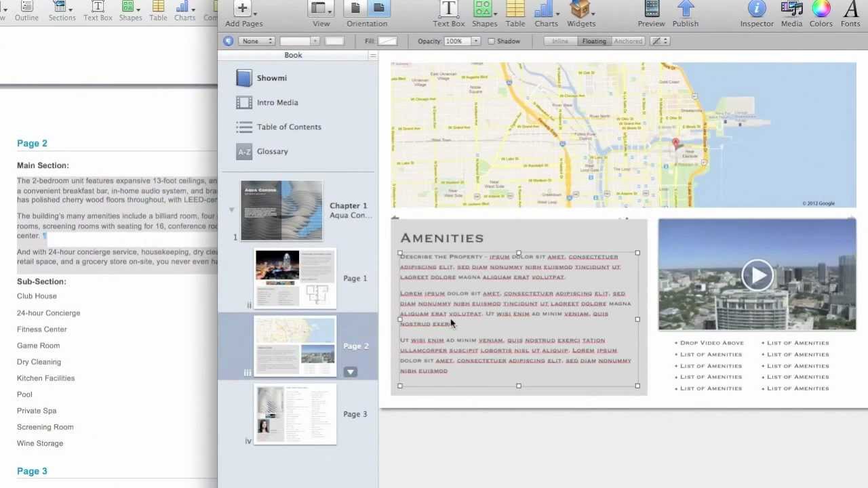Click the 'Drop Video Above' bullet text
Image resolution: width=868 pixels, height=488 pixels.
click(x=712, y=343)
